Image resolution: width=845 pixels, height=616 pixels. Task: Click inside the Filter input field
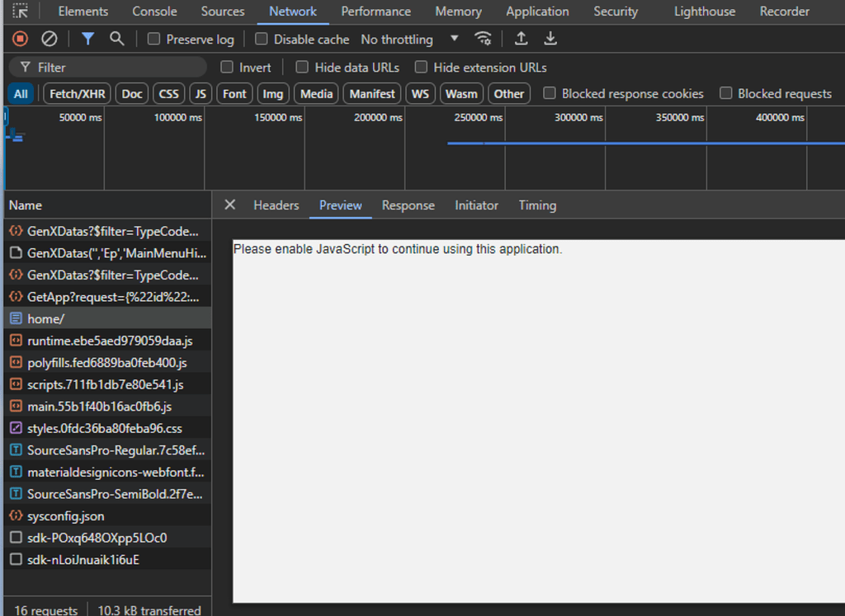pos(107,67)
